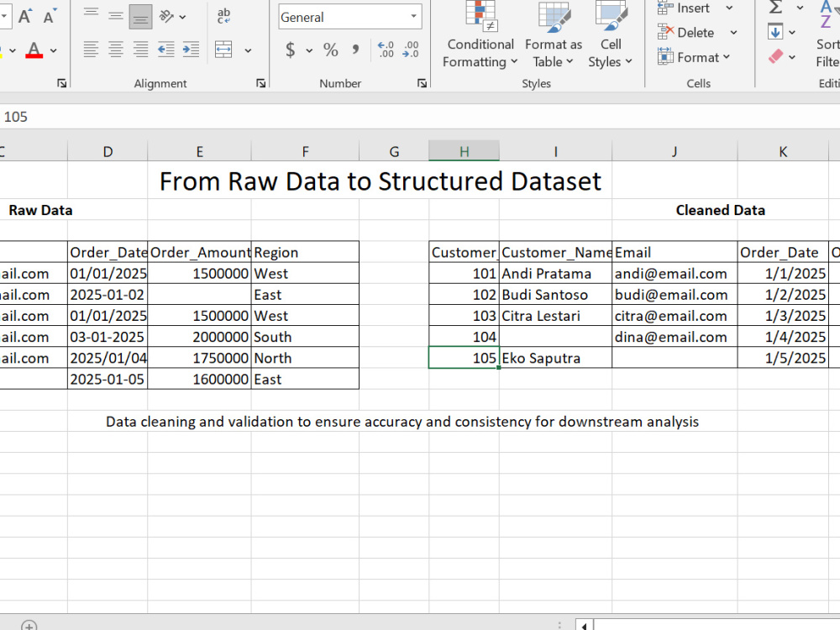Open Format as Table gallery

tap(554, 35)
